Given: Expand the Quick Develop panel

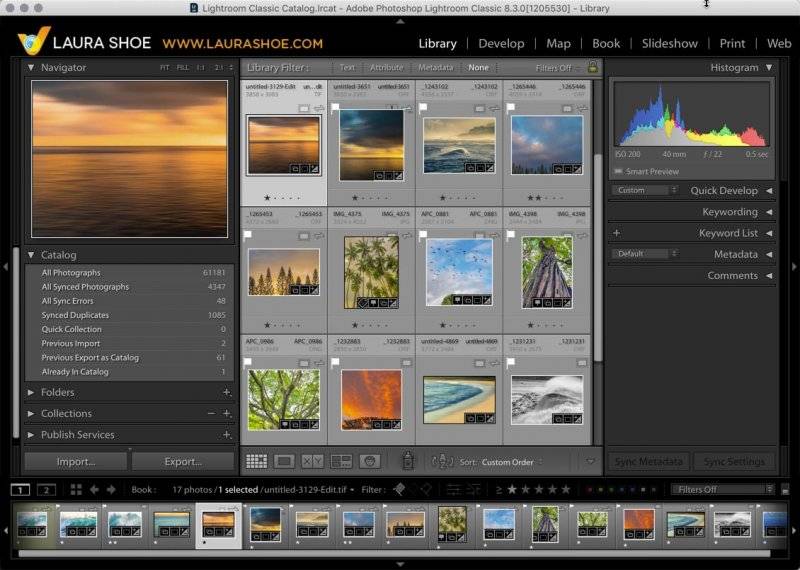Looking at the screenshot, I should [x=769, y=190].
